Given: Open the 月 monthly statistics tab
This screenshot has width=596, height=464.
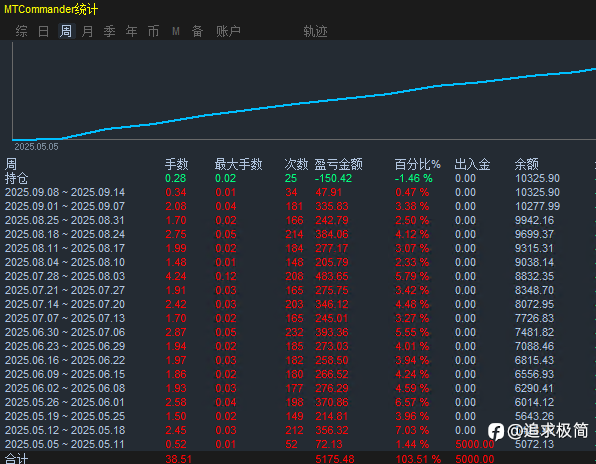Looking at the screenshot, I should coord(87,31).
